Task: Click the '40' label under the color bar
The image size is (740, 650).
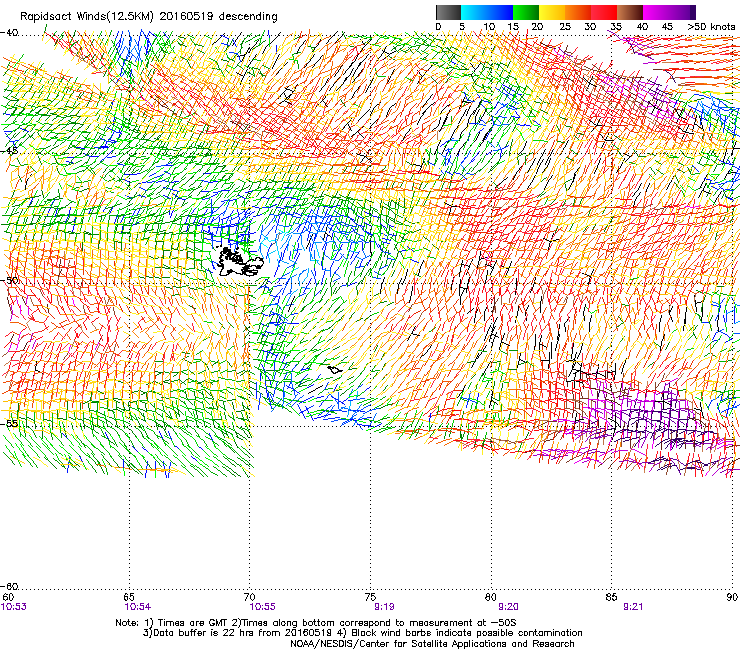Action: 642,27
